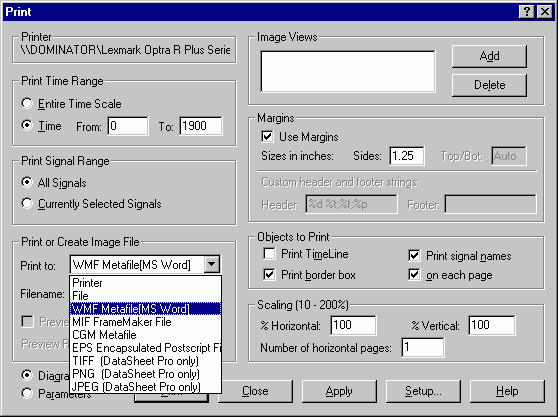558x417 pixels.
Task: Click Number of horizontal pages field
Action: point(423,347)
